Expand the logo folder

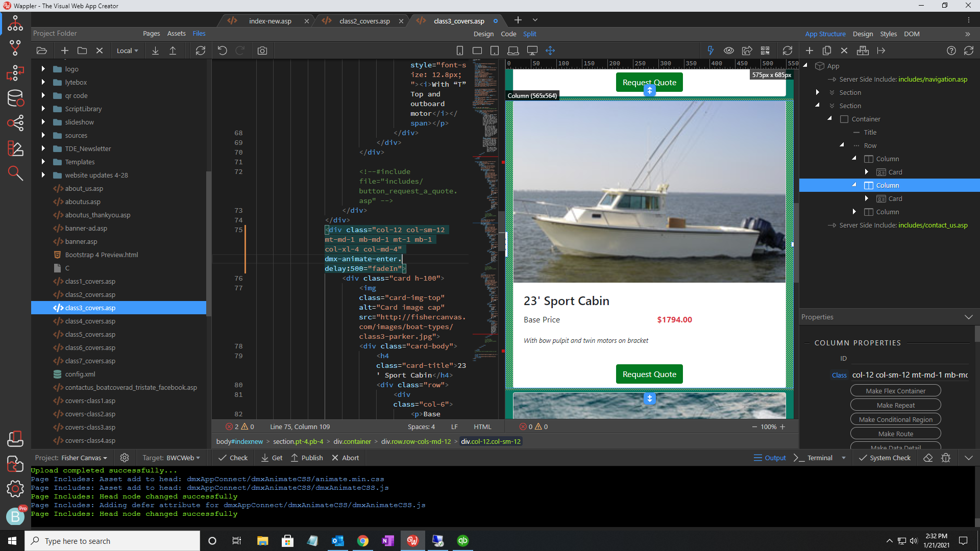[43, 69]
